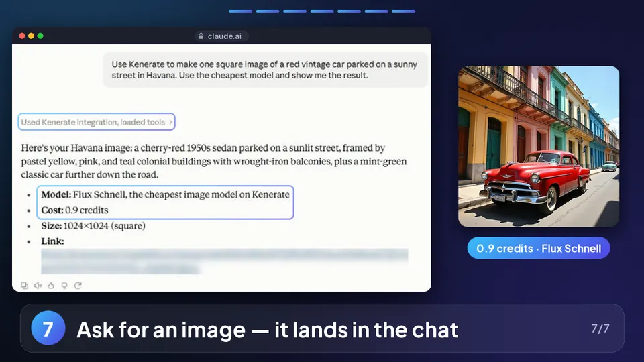Click the 'Here's your Havana image' paragraph
Screen dimensions: 644x362
point(213,162)
